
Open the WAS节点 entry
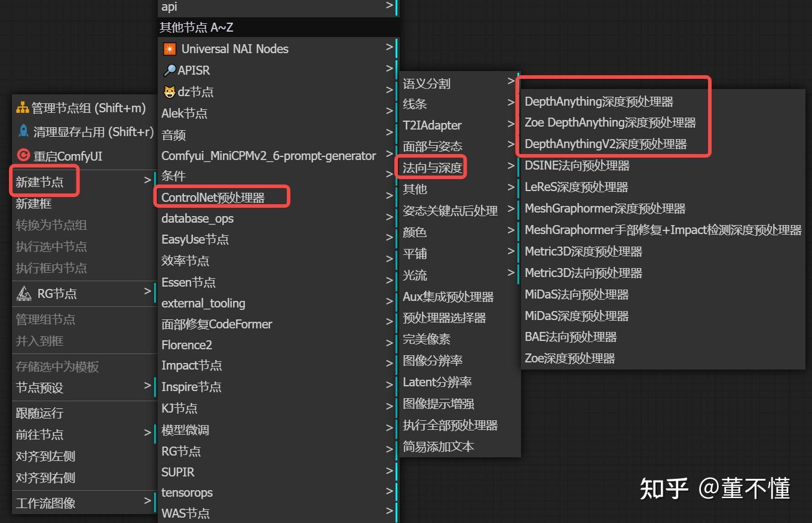186,512
